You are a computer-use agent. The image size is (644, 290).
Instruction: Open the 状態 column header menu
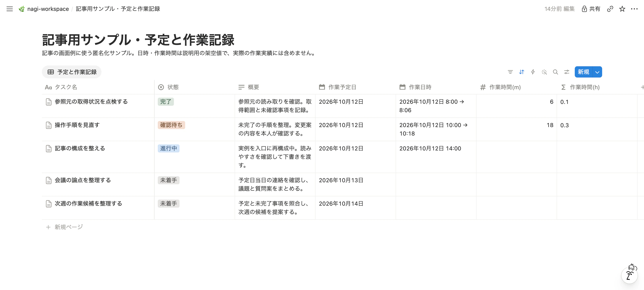coord(194,87)
